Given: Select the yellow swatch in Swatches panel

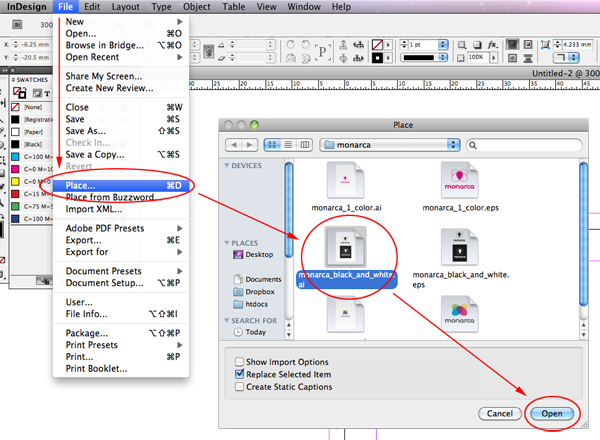Looking at the screenshot, I should pos(31,181).
